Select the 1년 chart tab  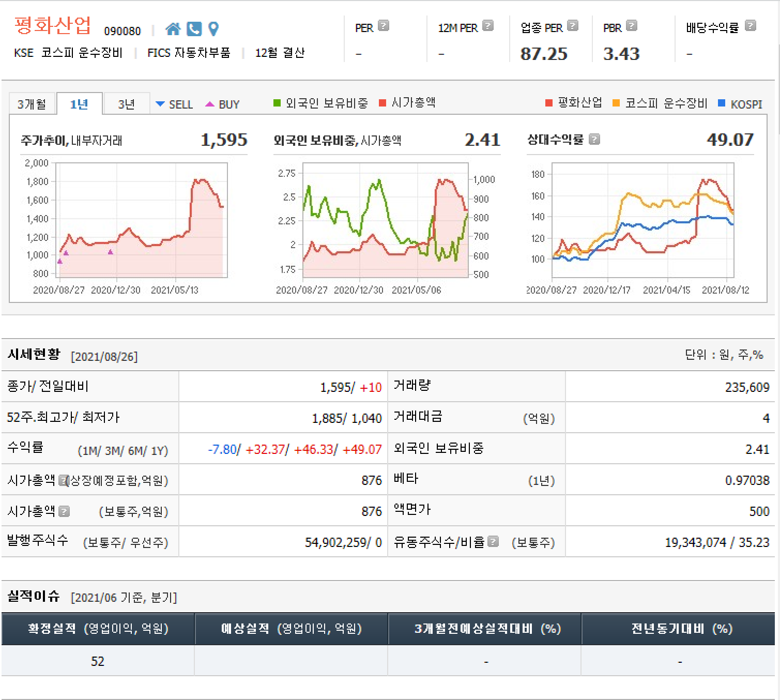point(79,104)
